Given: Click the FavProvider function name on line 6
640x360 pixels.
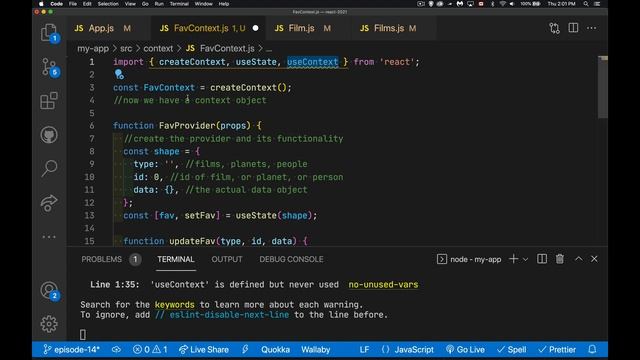Looking at the screenshot, I should [x=187, y=126].
